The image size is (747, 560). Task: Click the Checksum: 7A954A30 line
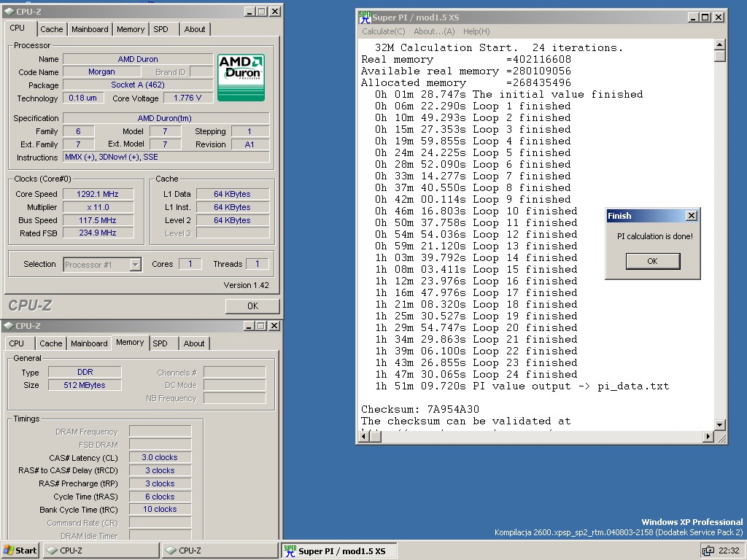(420, 410)
